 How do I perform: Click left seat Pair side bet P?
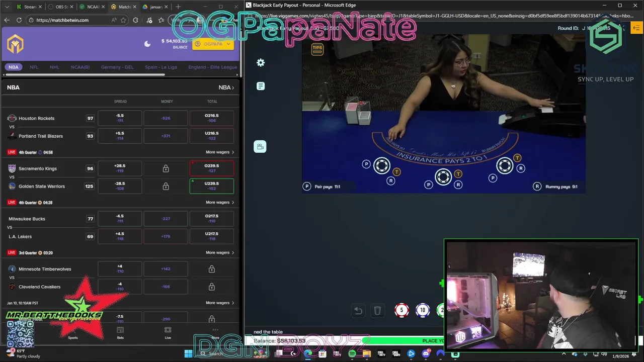tap(366, 164)
